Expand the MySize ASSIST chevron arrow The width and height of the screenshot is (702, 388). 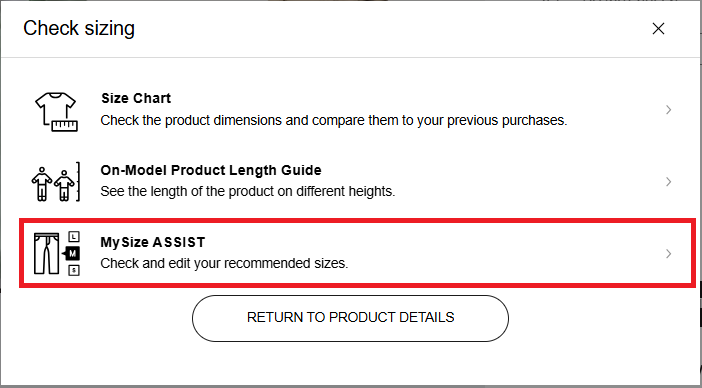[668, 254]
